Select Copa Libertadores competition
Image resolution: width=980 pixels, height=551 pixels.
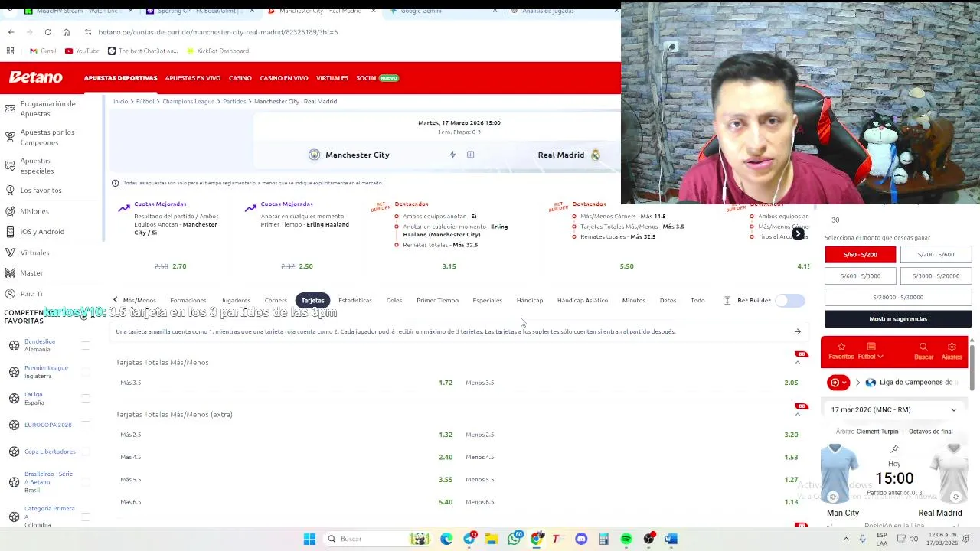50,452
